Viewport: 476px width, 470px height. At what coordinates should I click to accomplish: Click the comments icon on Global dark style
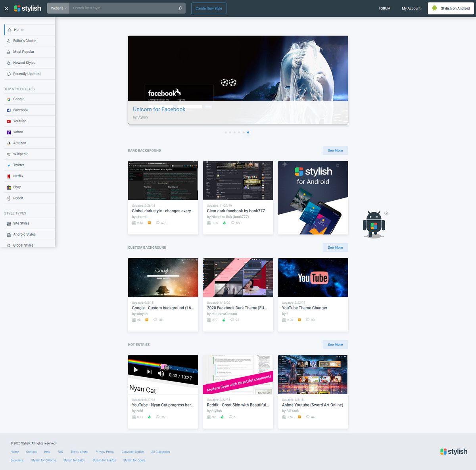click(x=157, y=223)
